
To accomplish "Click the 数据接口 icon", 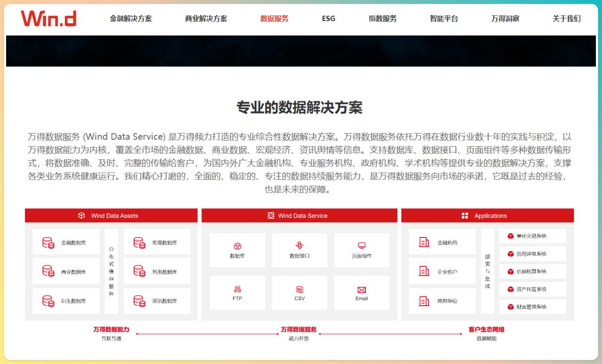I will click(x=300, y=245).
